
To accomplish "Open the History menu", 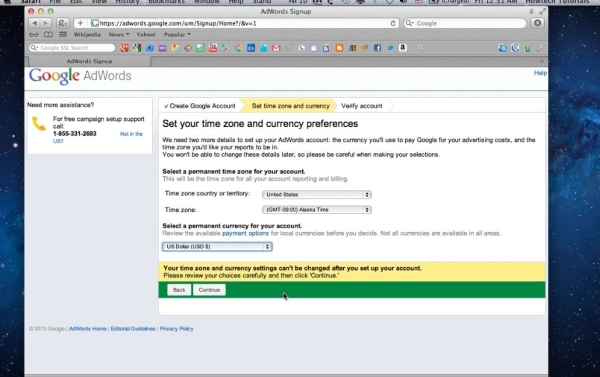I will click(x=127, y=2).
